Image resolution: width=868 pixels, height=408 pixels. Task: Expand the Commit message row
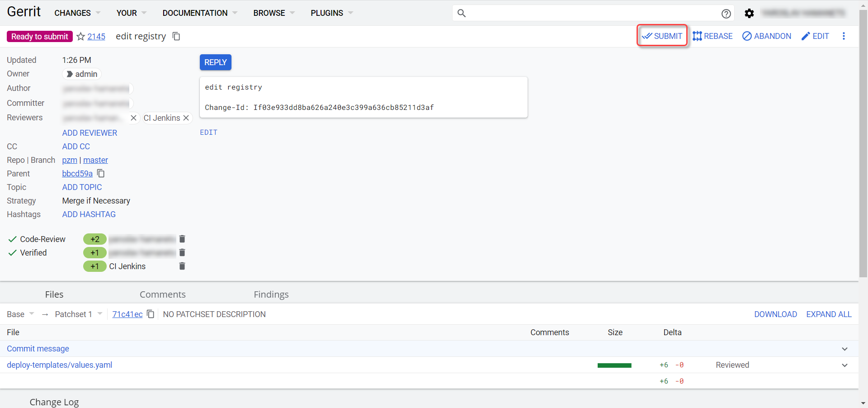click(x=844, y=349)
